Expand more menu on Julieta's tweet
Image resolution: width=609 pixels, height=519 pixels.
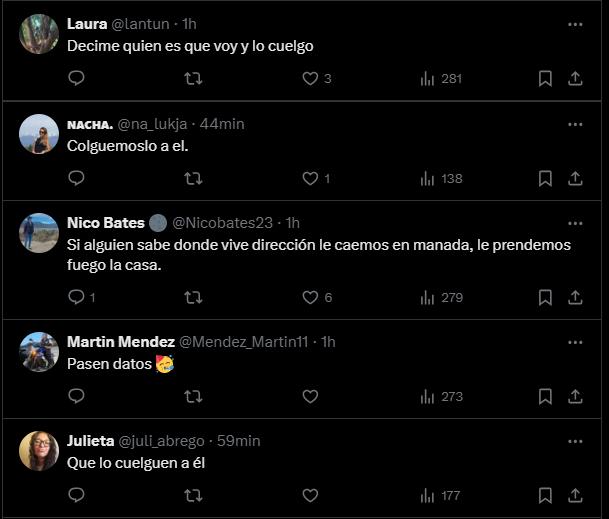(x=575, y=440)
